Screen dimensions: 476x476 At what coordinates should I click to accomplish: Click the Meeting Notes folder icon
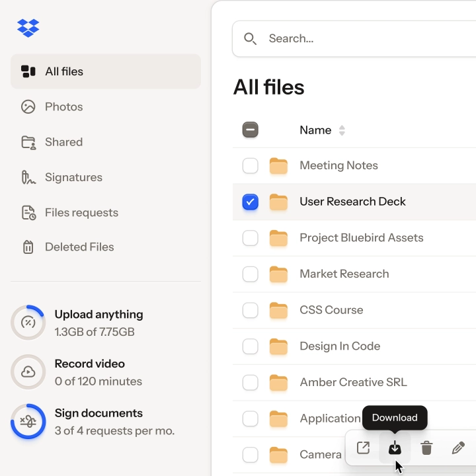click(x=278, y=166)
